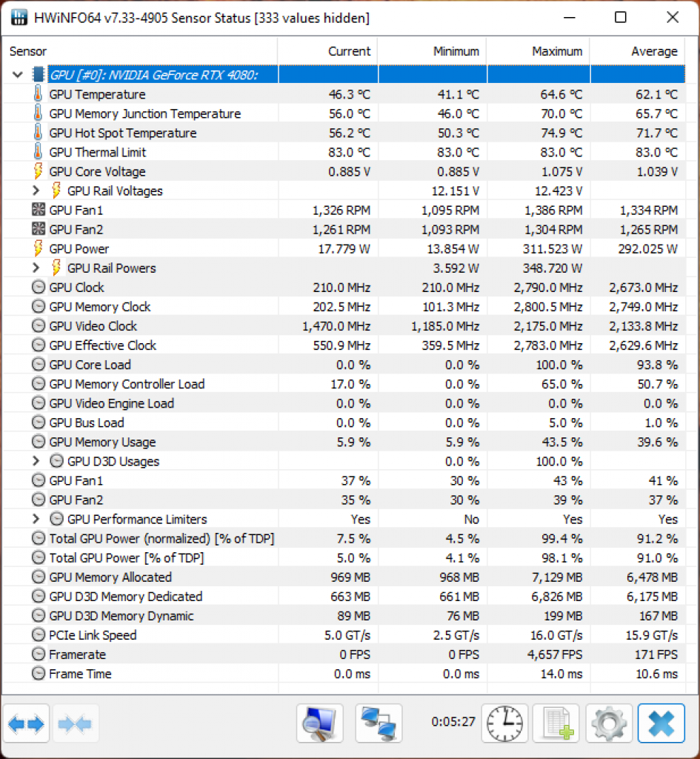Click clock icon beside GPU Clock
The width and height of the screenshot is (700, 759).
39,287
